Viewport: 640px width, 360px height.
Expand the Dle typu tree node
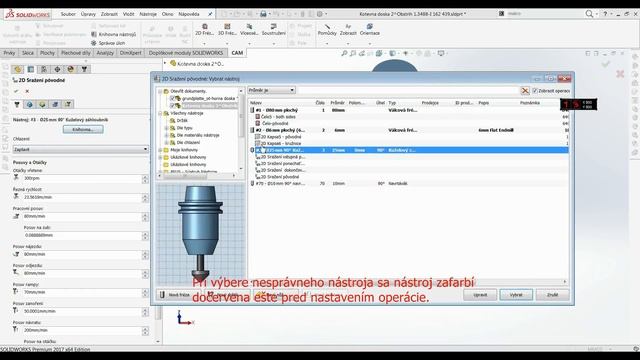click(x=167, y=128)
